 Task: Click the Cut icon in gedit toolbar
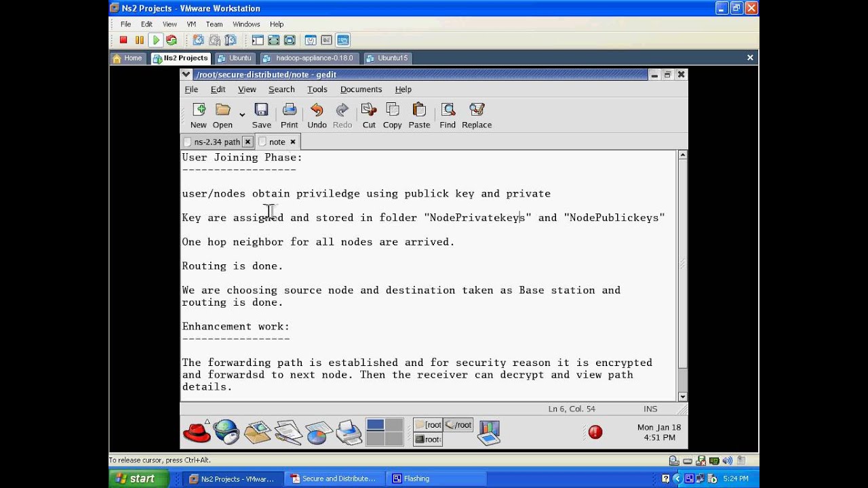(x=369, y=110)
